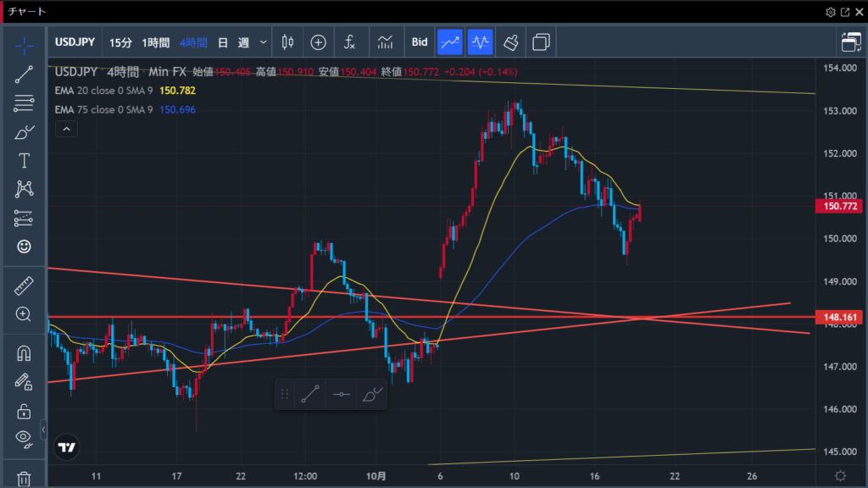
Task: Hide all drawings with the eye icon
Action: point(24,438)
